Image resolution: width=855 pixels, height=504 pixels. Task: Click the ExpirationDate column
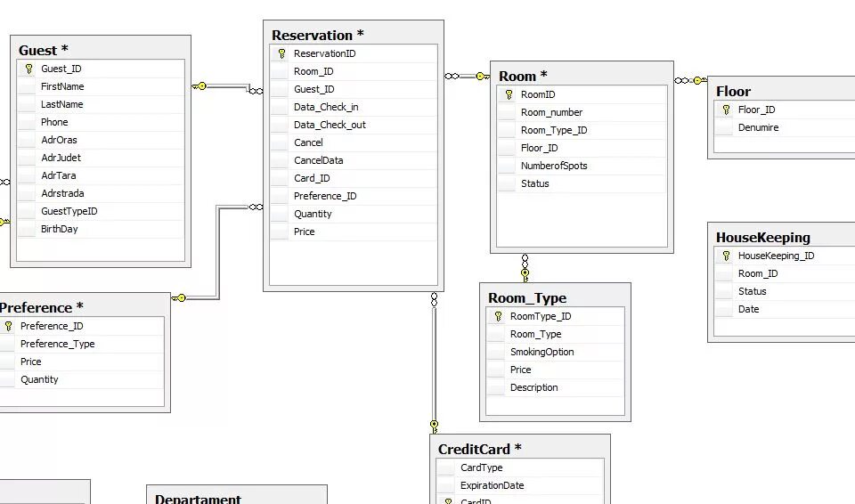[x=519, y=485]
